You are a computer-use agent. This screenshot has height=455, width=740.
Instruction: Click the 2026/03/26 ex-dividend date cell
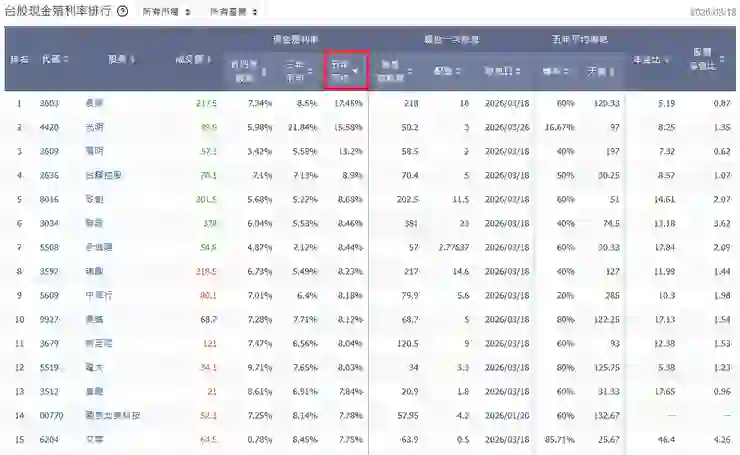coord(507,127)
